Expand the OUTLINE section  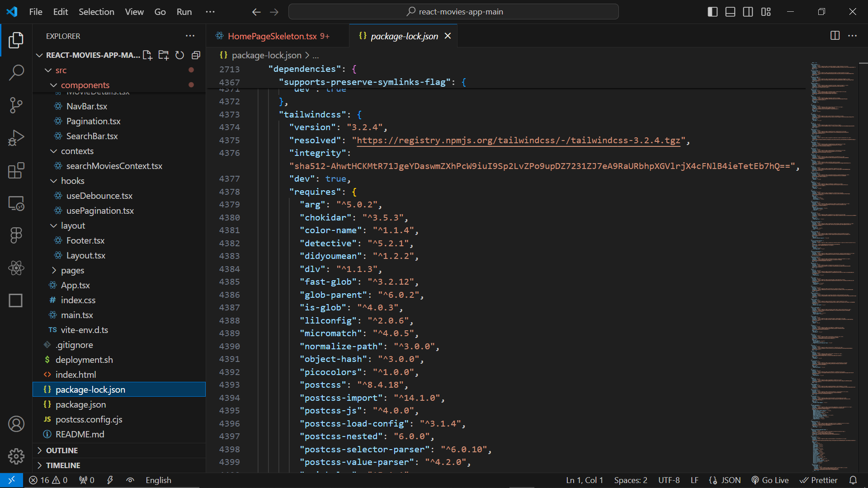coord(62,450)
